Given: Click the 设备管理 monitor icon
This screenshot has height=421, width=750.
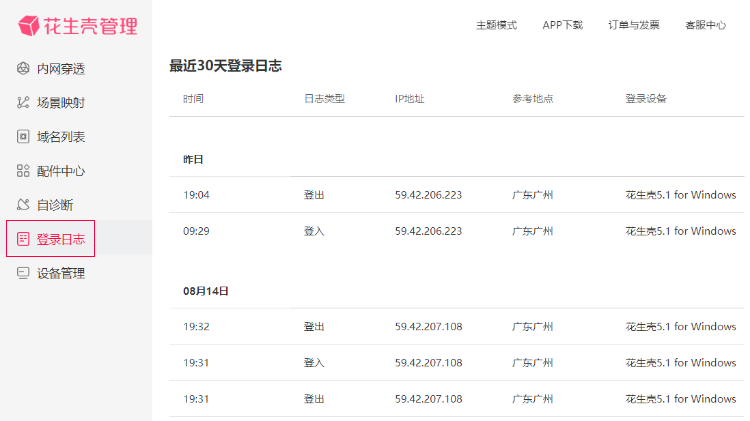Looking at the screenshot, I should [x=23, y=273].
